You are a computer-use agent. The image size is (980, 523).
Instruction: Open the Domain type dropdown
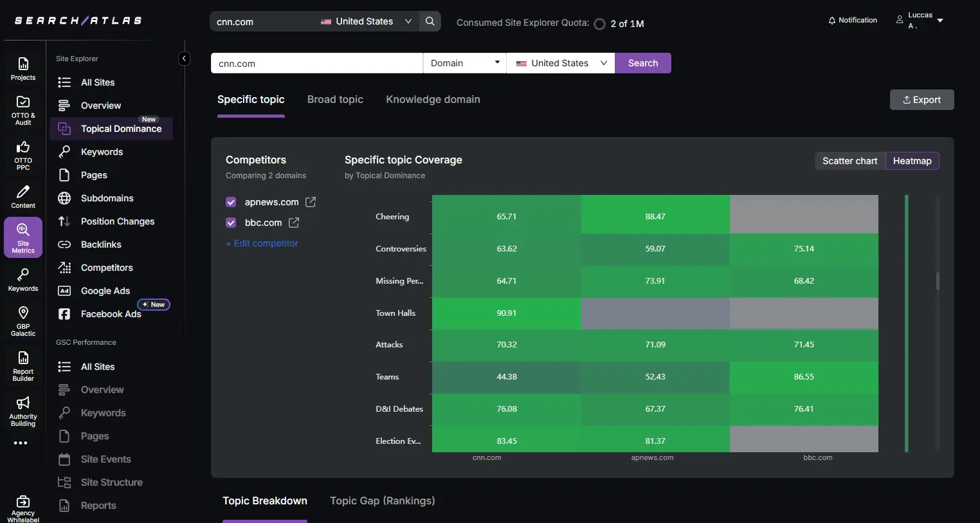tap(464, 63)
